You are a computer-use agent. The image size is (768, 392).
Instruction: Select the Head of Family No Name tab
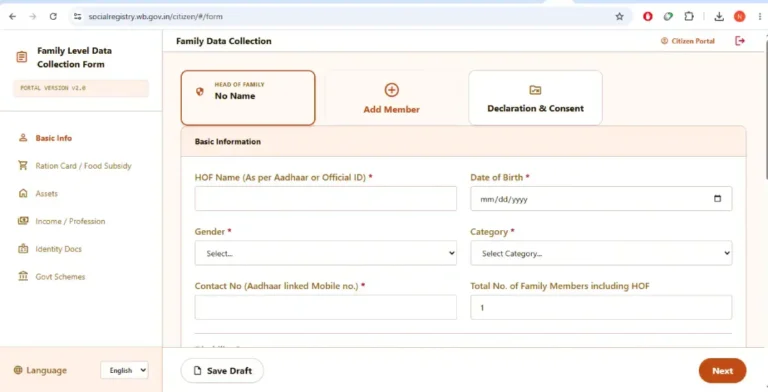[248, 98]
